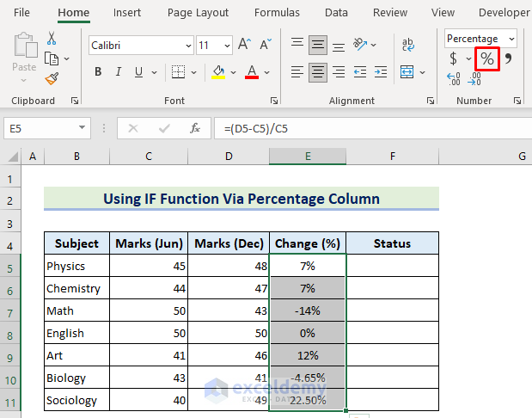Toggle Wrap Text

click(x=406, y=45)
